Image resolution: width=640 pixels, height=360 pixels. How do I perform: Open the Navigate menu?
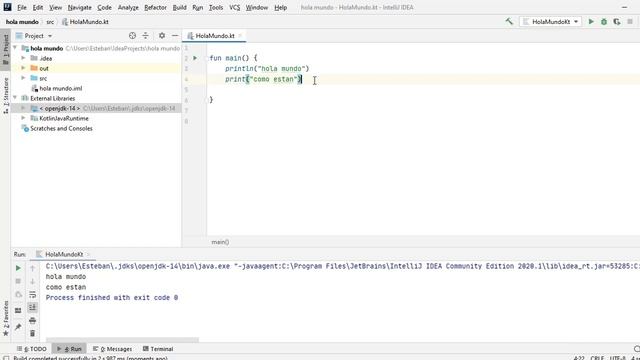80,7
